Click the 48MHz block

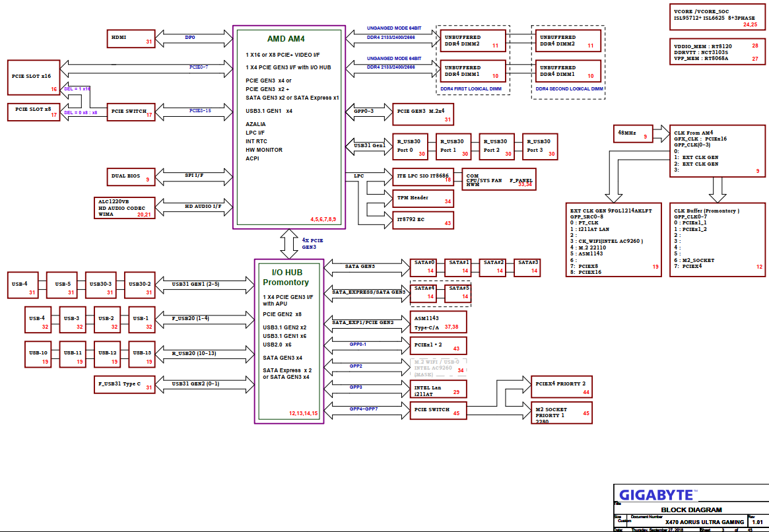[633, 134]
